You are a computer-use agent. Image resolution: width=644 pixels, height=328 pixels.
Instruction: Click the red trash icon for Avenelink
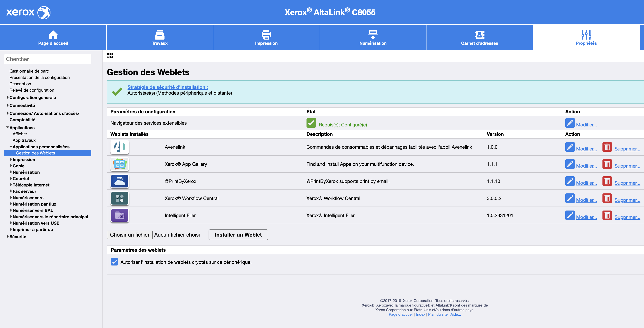(x=607, y=147)
